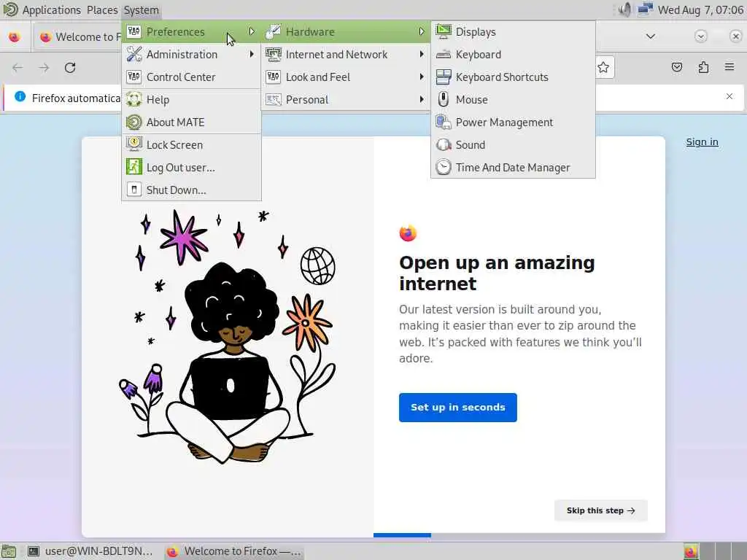This screenshot has height=560, width=747.
Task: Open Displays settings from Hardware submenu
Action: tap(513, 32)
